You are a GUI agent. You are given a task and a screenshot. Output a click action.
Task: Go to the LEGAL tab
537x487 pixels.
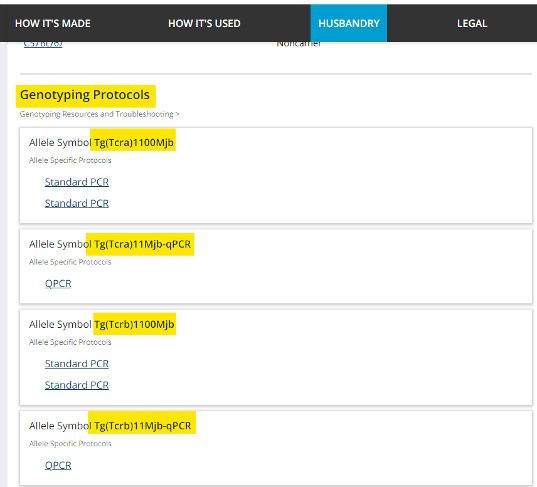pos(472,23)
